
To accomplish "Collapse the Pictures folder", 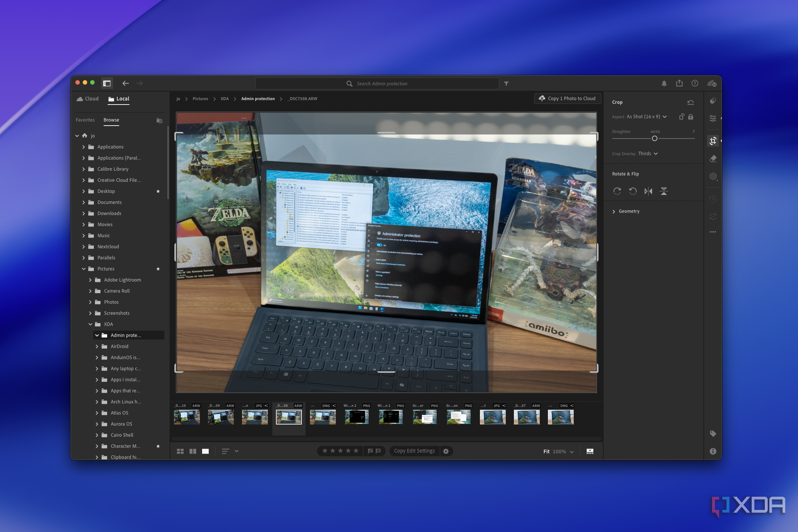I will pos(83,269).
